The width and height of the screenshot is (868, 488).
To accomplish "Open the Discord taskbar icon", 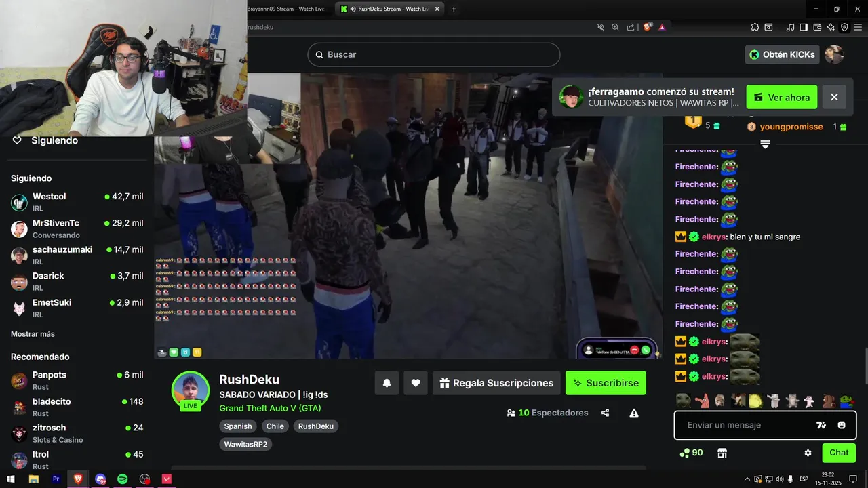I will 100,479.
